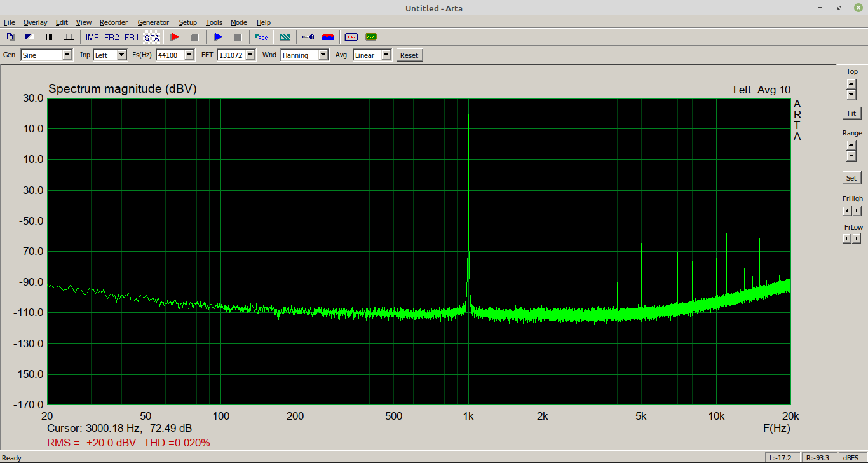The height and width of the screenshot is (463, 868).
Task: Open the Setup menu
Action: point(187,22)
